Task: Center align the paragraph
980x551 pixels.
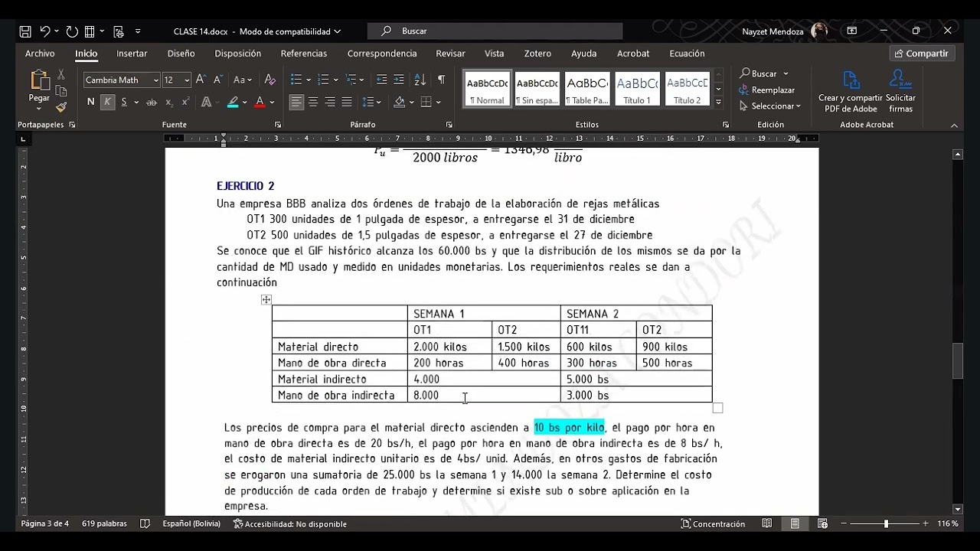Action: pos(313,102)
